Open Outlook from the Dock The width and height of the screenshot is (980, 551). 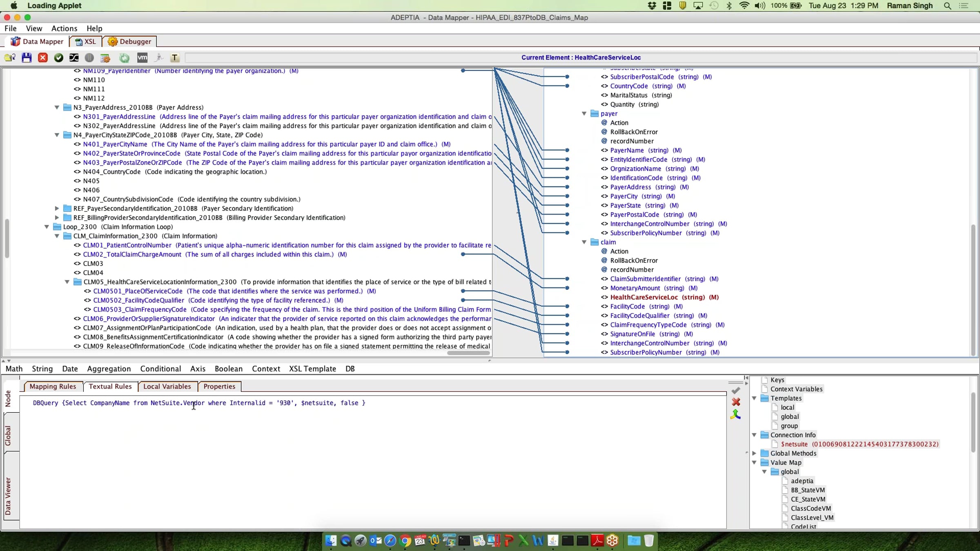click(375, 541)
